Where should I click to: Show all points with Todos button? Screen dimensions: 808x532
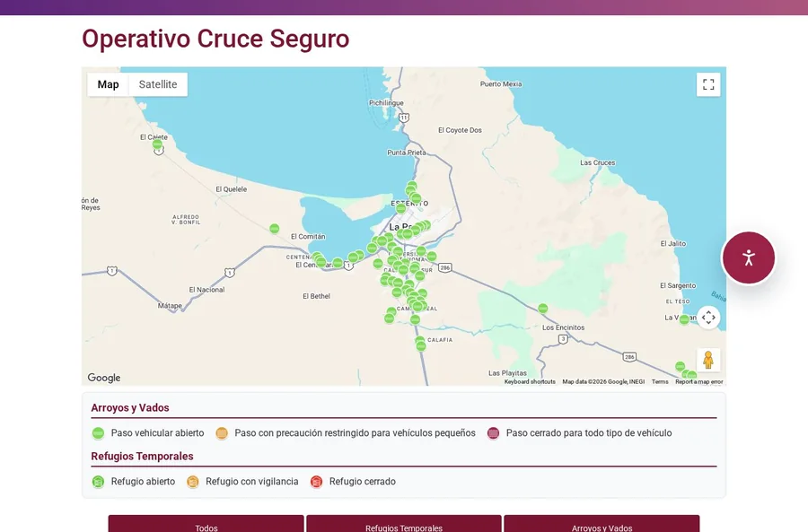(x=206, y=524)
